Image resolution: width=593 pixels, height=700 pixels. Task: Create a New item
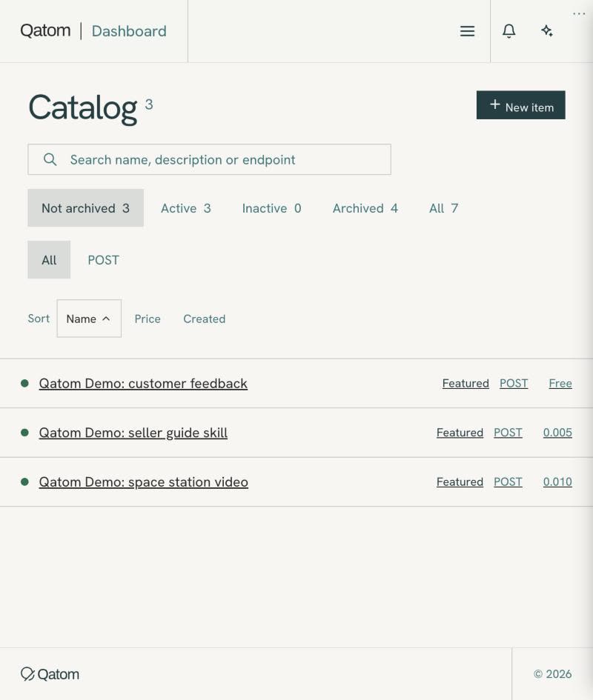pyautogui.click(x=520, y=105)
